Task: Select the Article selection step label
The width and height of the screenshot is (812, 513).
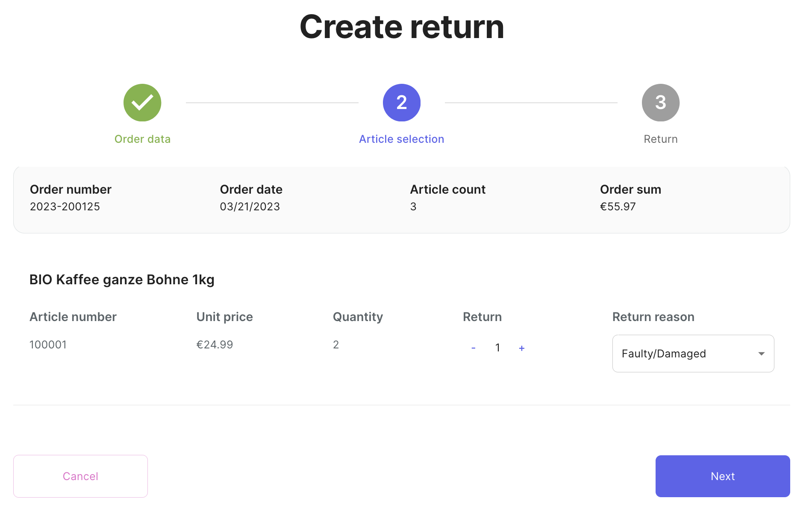Action: pos(402,139)
